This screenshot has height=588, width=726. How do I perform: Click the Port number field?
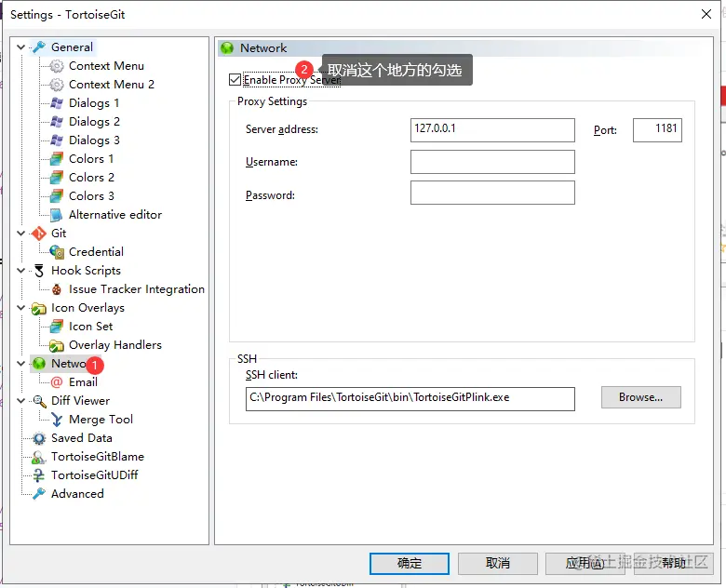click(x=657, y=130)
